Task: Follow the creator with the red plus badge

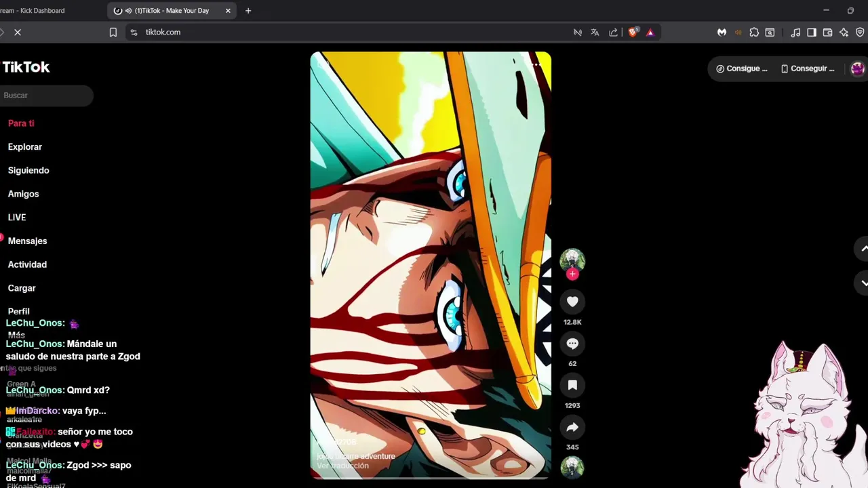Action: 572,274
